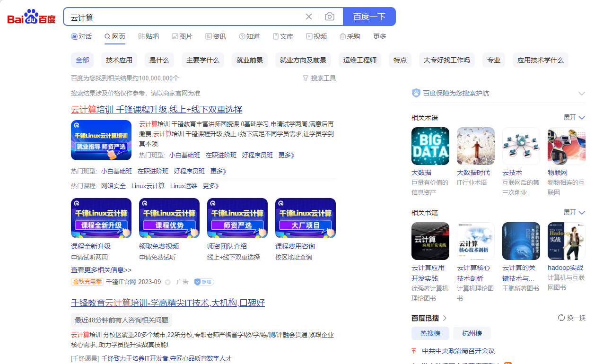
Task: Click the small arrow icon after 2023-09
Action: pos(167,282)
